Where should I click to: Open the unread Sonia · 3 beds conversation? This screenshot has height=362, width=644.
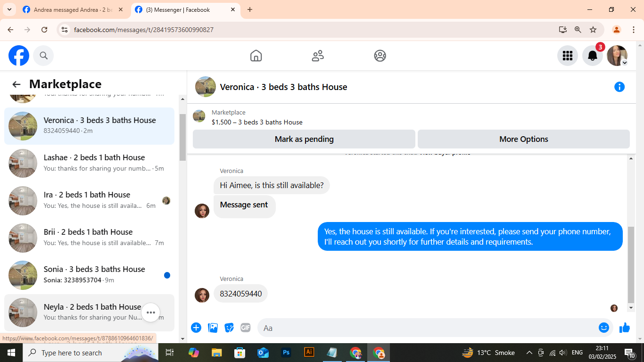(x=90, y=275)
